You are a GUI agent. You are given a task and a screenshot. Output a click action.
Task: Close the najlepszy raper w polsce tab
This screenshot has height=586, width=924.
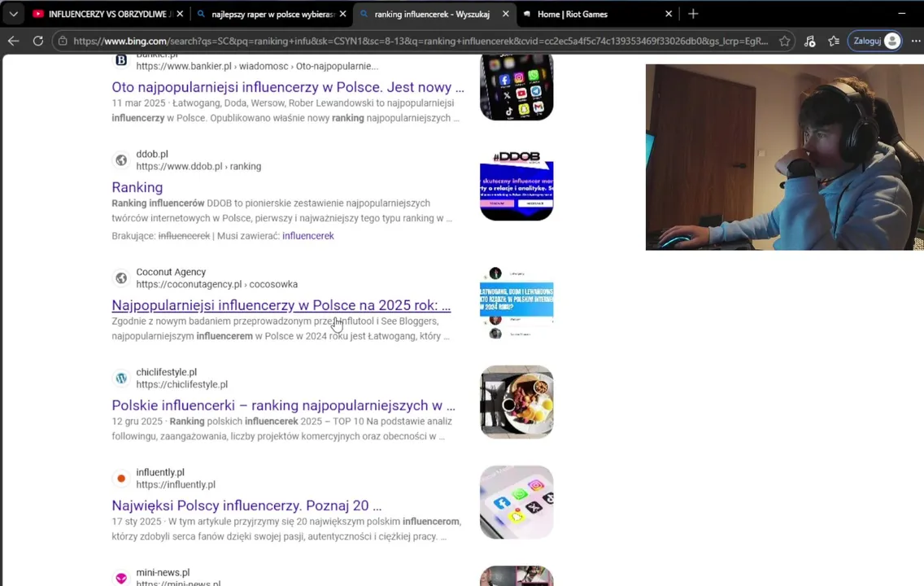pos(342,14)
